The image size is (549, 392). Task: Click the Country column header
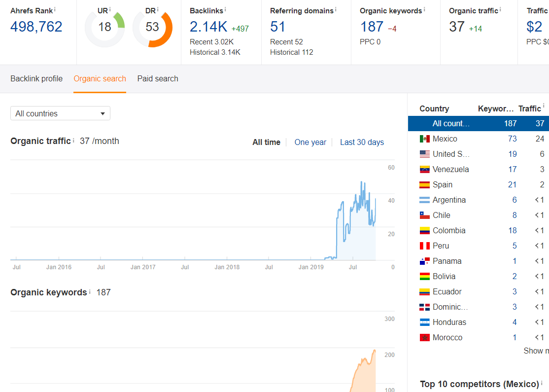click(434, 108)
